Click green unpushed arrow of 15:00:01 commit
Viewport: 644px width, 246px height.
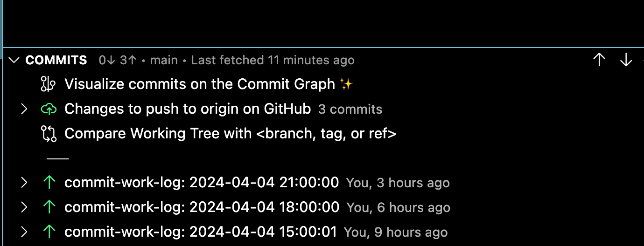(x=49, y=232)
